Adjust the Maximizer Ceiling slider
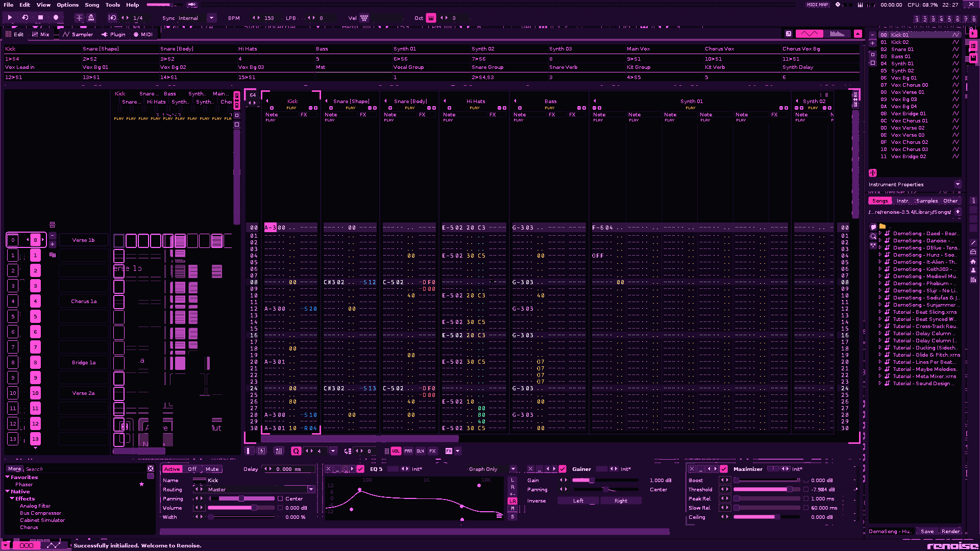This screenshot has width=980, height=551. pyautogui.click(x=767, y=517)
